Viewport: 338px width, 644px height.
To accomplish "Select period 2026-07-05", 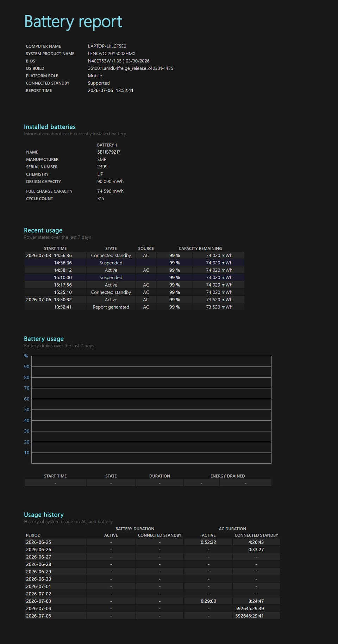I will tap(39, 617).
